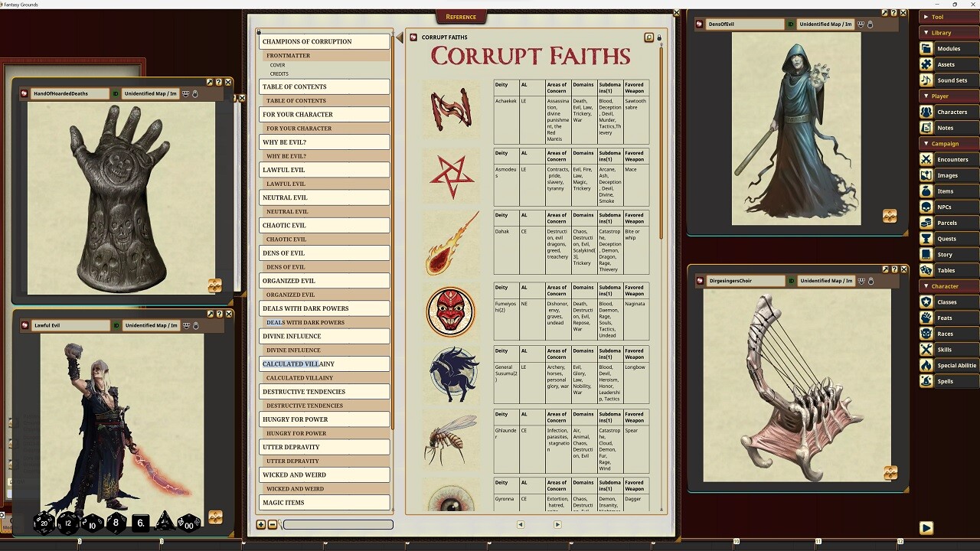Screen dimensions: 980x551
Task: Toggle the lock icon on the Corrupt Faiths window
Action: [659, 37]
